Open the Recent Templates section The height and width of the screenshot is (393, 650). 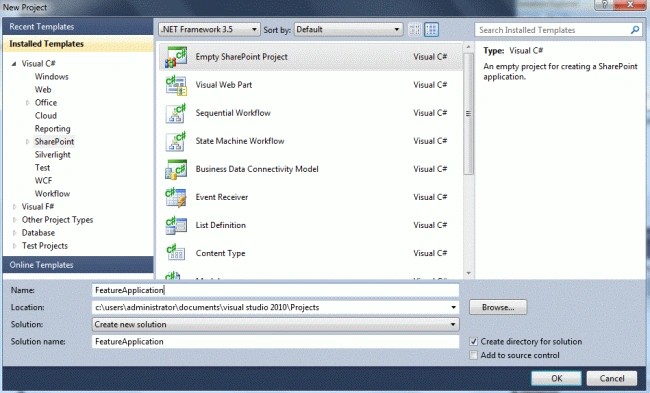pyautogui.click(x=78, y=27)
